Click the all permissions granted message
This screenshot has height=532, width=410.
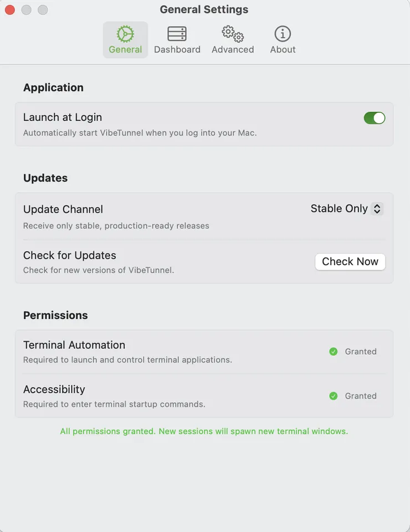(x=204, y=431)
